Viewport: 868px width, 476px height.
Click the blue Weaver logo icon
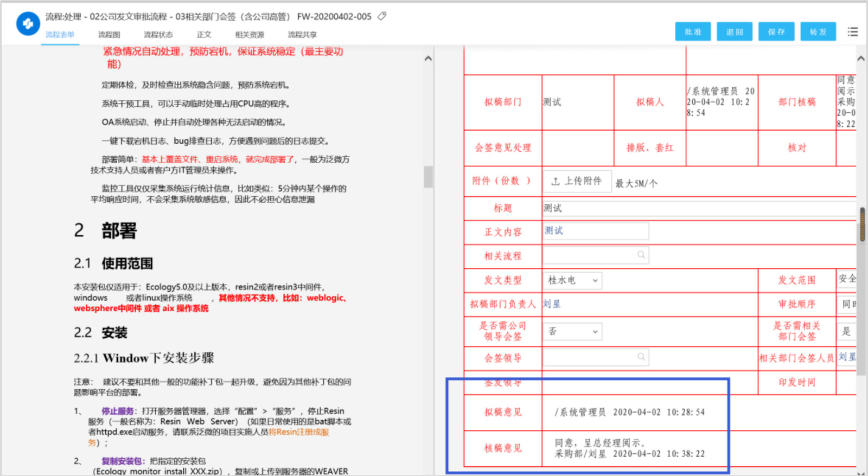point(28,24)
